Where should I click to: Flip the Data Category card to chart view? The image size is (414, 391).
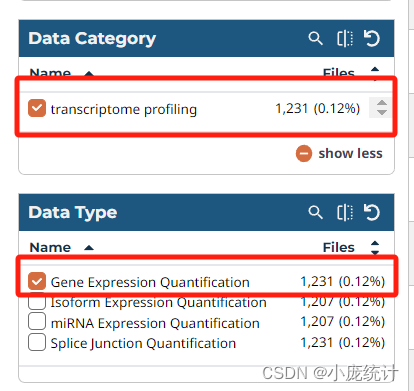tap(345, 39)
